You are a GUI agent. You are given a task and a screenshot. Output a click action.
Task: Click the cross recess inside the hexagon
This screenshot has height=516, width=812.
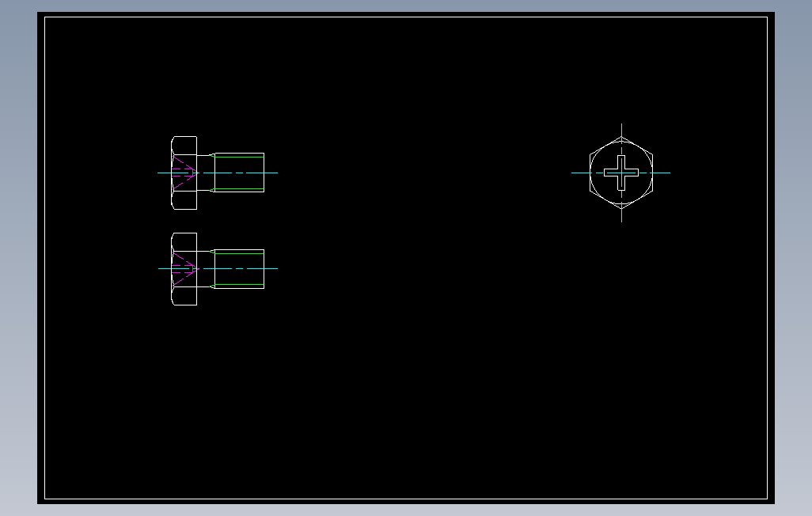621,173
